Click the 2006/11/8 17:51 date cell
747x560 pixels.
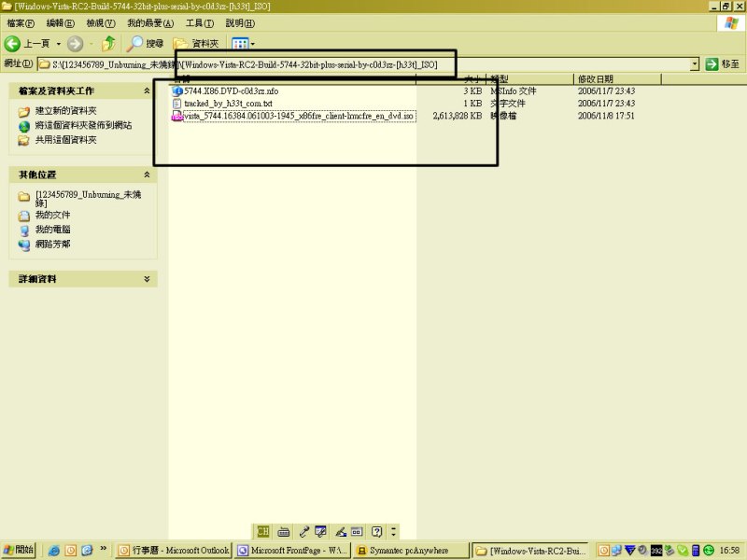tap(606, 116)
